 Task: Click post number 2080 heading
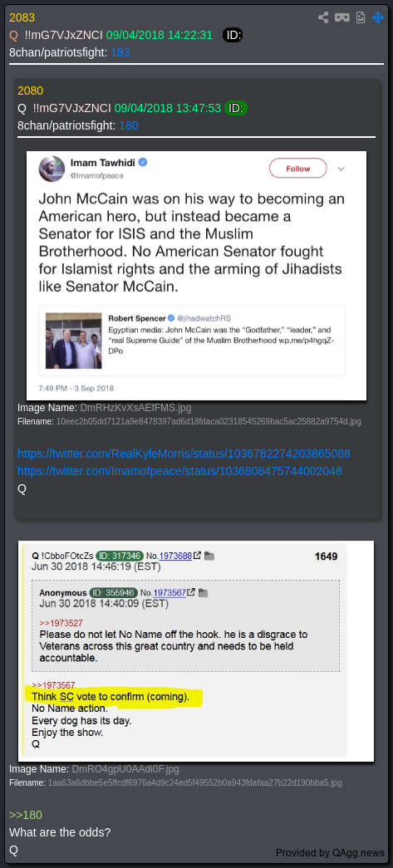(x=30, y=91)
